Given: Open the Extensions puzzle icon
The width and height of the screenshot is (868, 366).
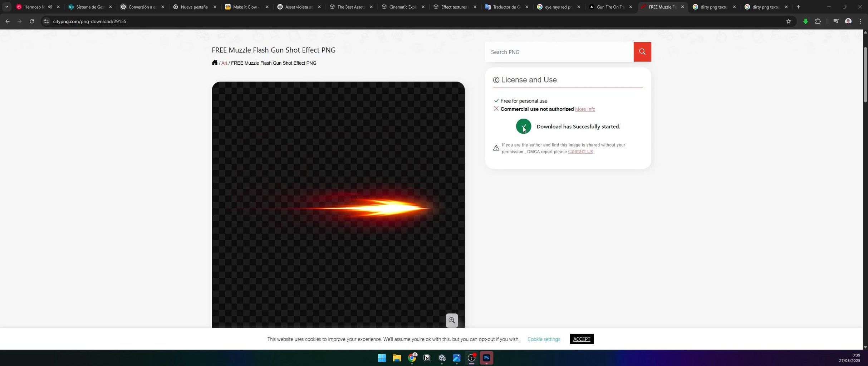Looking at the screenshot, I should coord(818,21).
